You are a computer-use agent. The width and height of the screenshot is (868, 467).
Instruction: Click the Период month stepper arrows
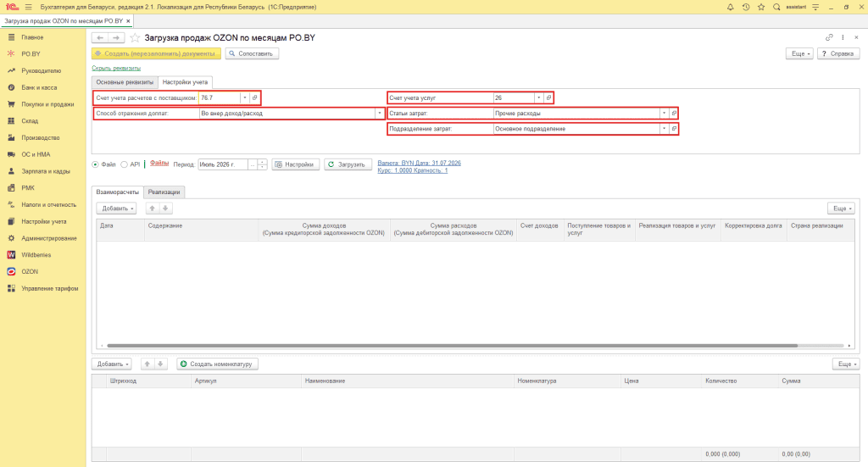(x=263, y=164)
